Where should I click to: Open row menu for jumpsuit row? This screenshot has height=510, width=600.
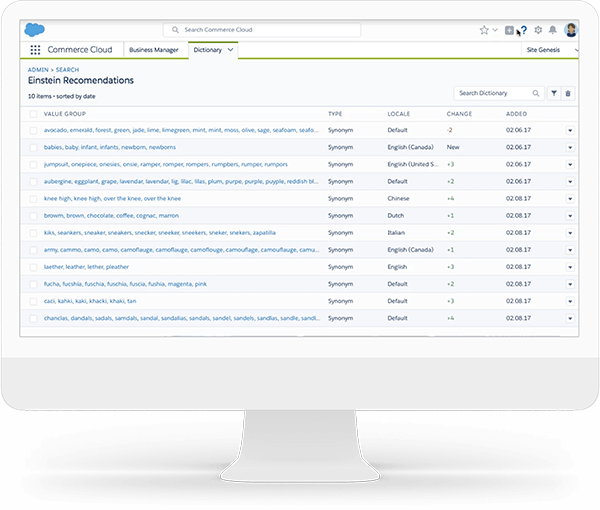570,165
